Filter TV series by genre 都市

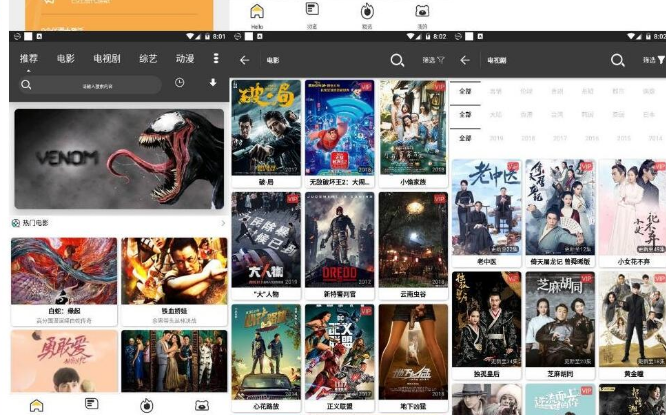pos(618,91)
